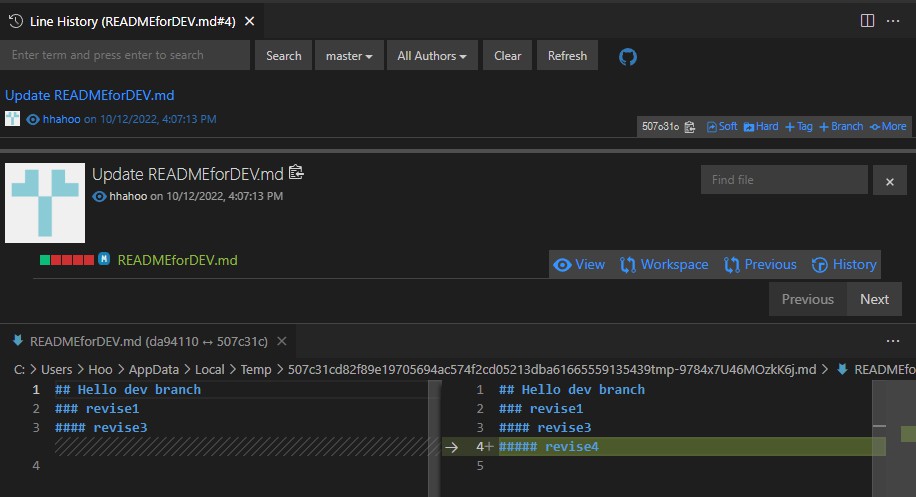Open the diff editor More Actions menu
The height and width of the screenshot is (497, 916).
tap(893, 341)
